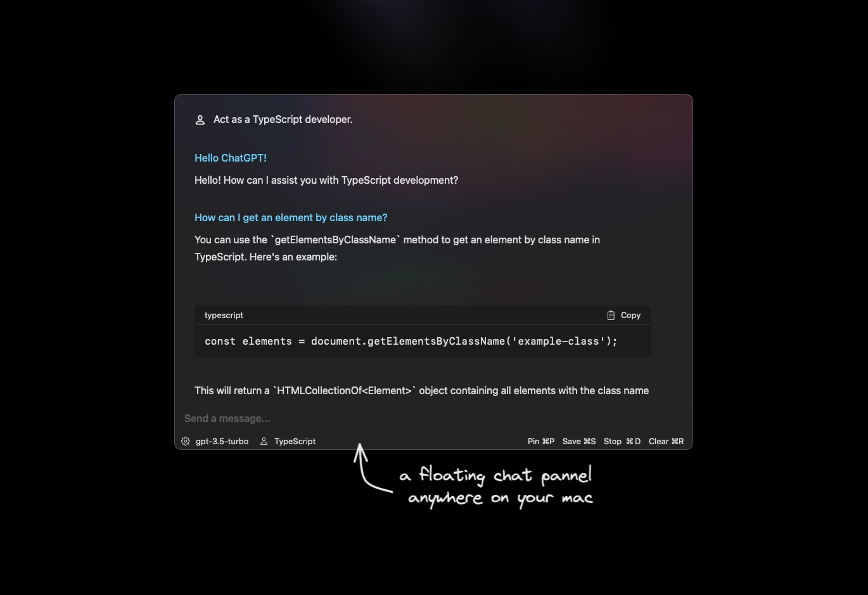Select 'How can I get an element by class name?' message
The width and height of the screenshot is (868, 595).
pos(291,217)
